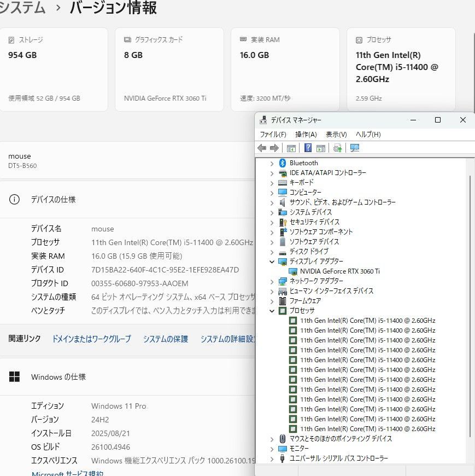The height and width of the screenshot is (476, 475).
Task: Select the キーボード category icon
Action: [x=283, y=182]
